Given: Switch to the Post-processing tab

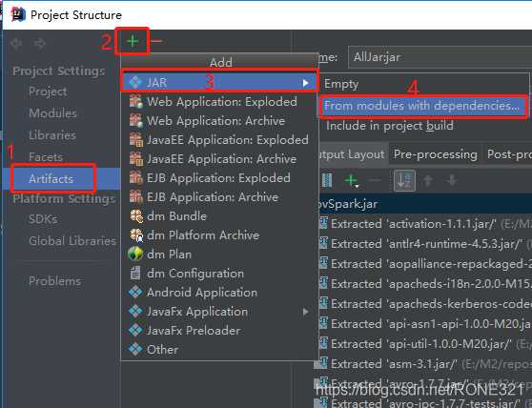Looking at the screenshot, I should 508,154.
